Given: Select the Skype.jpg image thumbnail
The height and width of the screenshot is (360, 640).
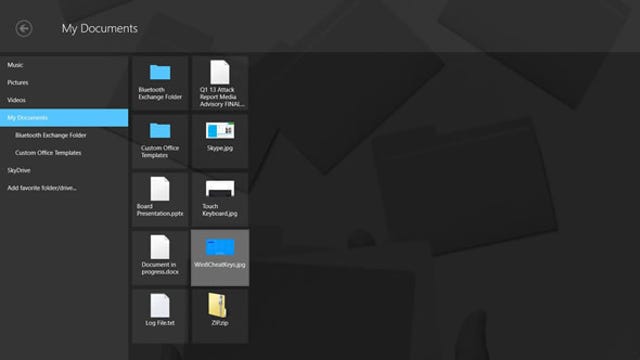Looking at the screenshot, I should 220,142.
